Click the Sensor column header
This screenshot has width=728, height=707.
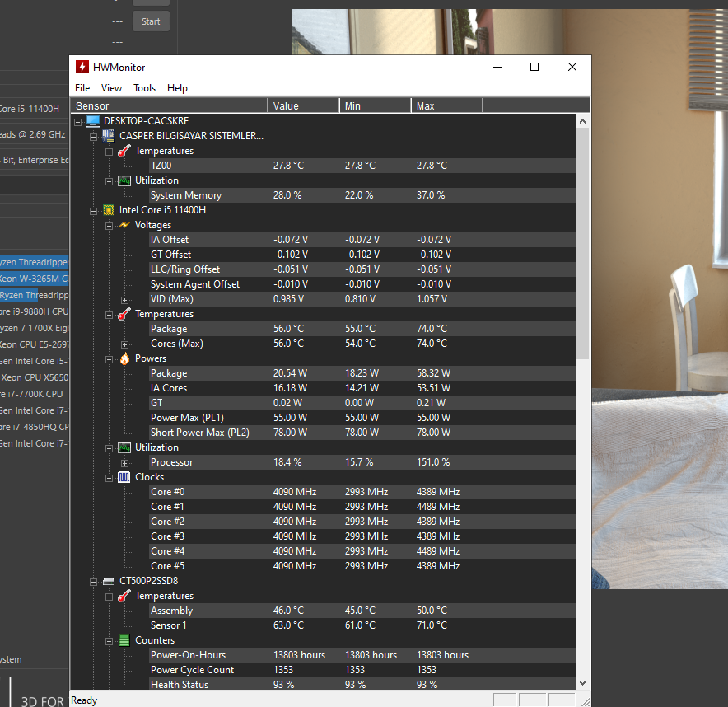point(169,106)
